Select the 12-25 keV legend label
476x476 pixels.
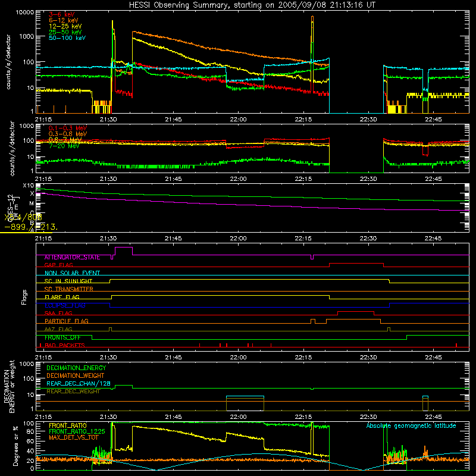(x=65, y=26)
